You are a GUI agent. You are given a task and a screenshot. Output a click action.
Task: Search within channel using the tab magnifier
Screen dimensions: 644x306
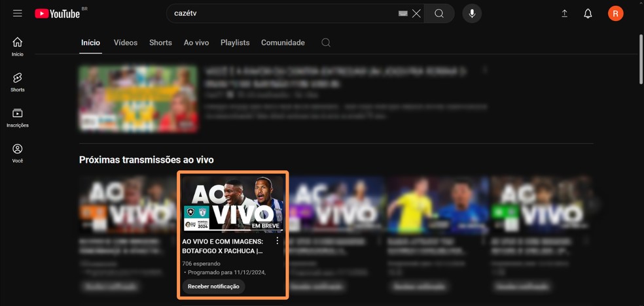(326, 42)
